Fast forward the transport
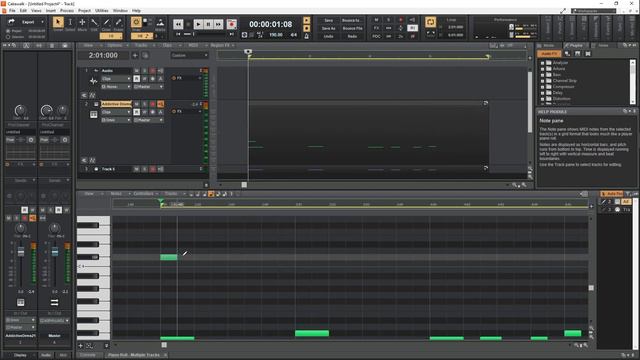 point(218,24)
